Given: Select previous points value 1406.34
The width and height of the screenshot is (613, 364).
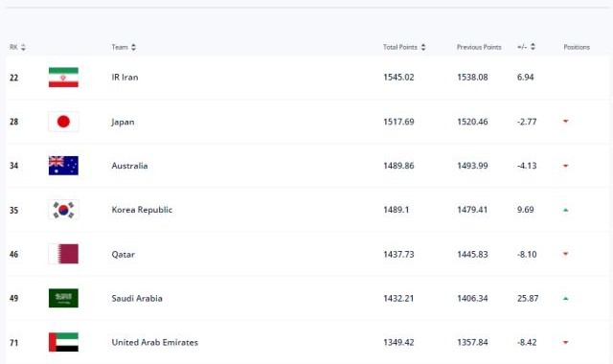Looking at the screenshot, I should [472, 298].
